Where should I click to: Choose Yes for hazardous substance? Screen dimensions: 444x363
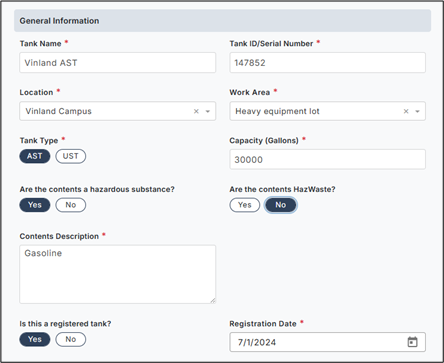35,205
